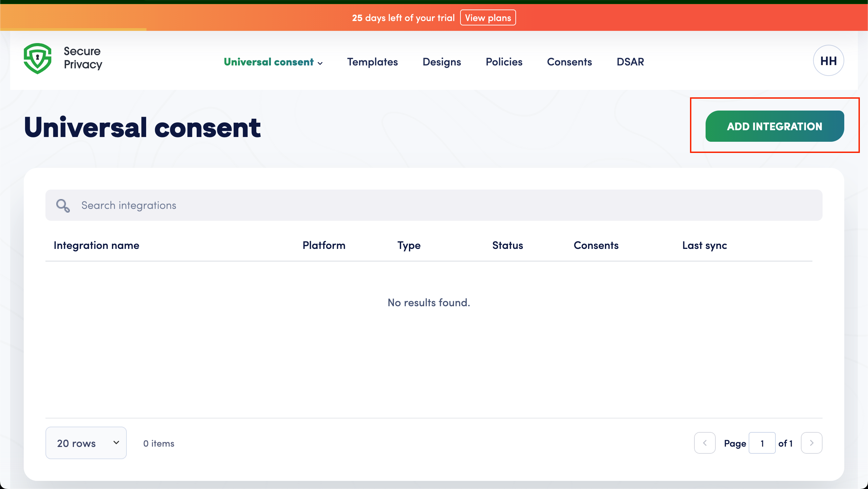The image size is (868, 489).
Task: Open the Policies menu item
Action: 504,62
